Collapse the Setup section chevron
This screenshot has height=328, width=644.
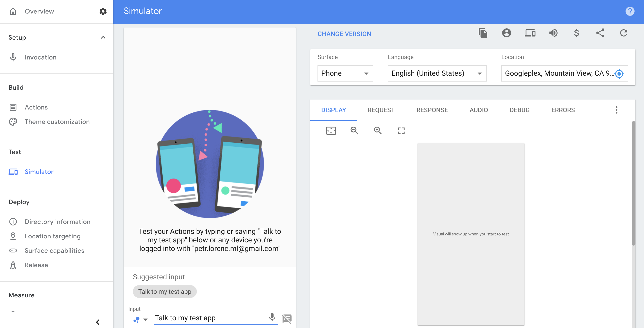pyautogui.click(x=103, y=38)
